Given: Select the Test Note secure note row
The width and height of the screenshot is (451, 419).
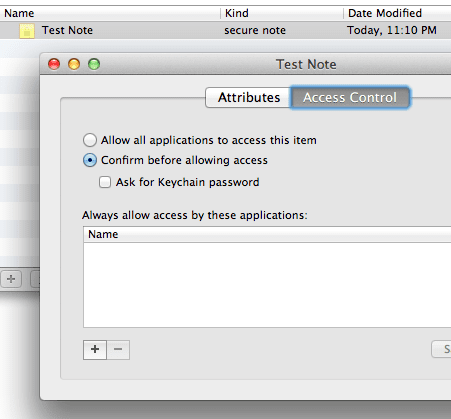Looking at the screenshot, I should point(225,30).
